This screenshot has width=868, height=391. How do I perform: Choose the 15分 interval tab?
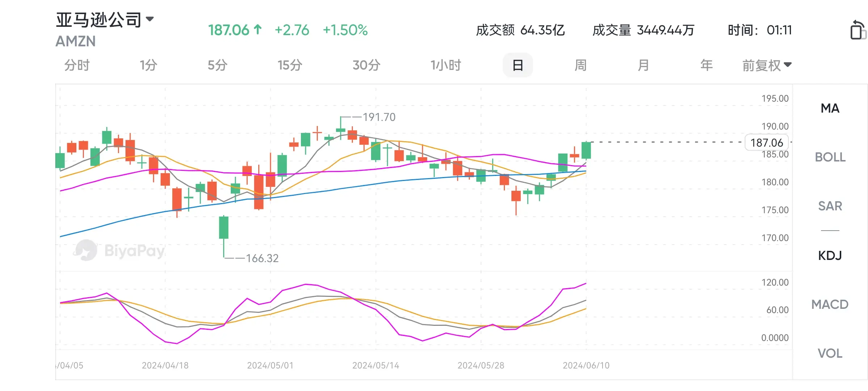point(290,66)
